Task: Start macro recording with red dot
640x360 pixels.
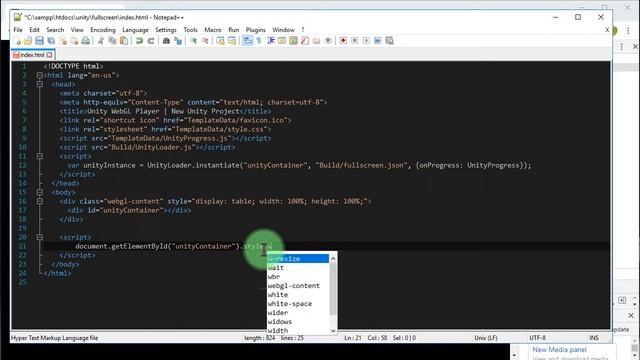Action: point(343,40)
